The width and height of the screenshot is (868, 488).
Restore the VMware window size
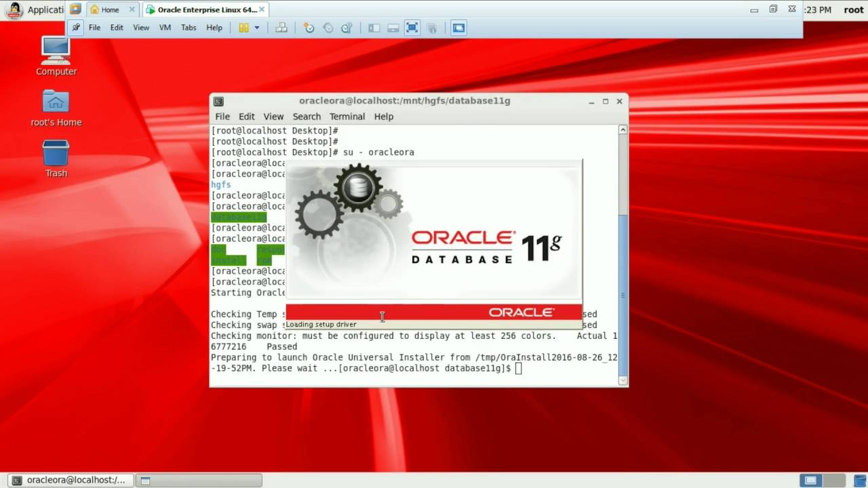(x=773, y=9)
